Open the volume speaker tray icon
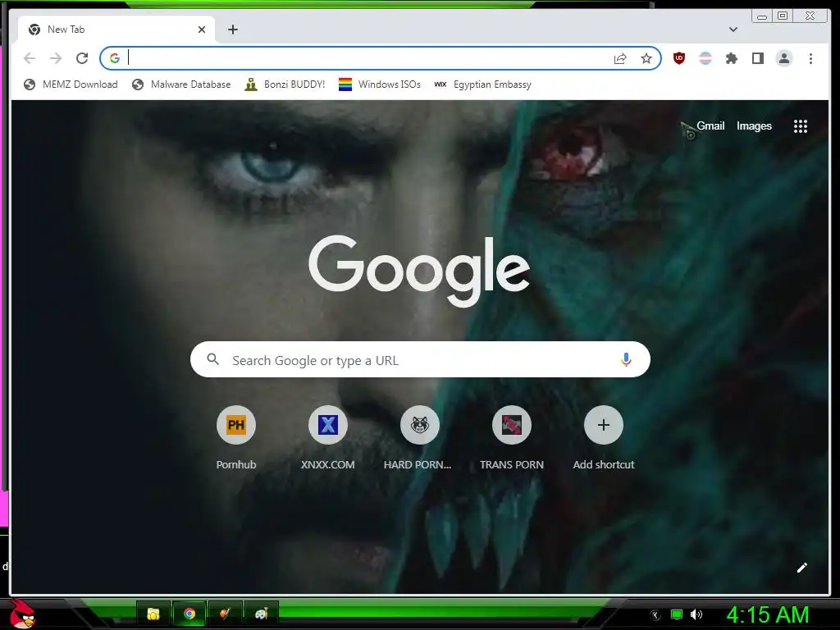 pyautogui.click(x=696, y=614)
